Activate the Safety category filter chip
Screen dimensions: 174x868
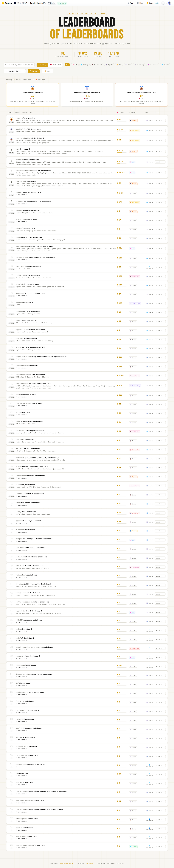pos(165,65)
